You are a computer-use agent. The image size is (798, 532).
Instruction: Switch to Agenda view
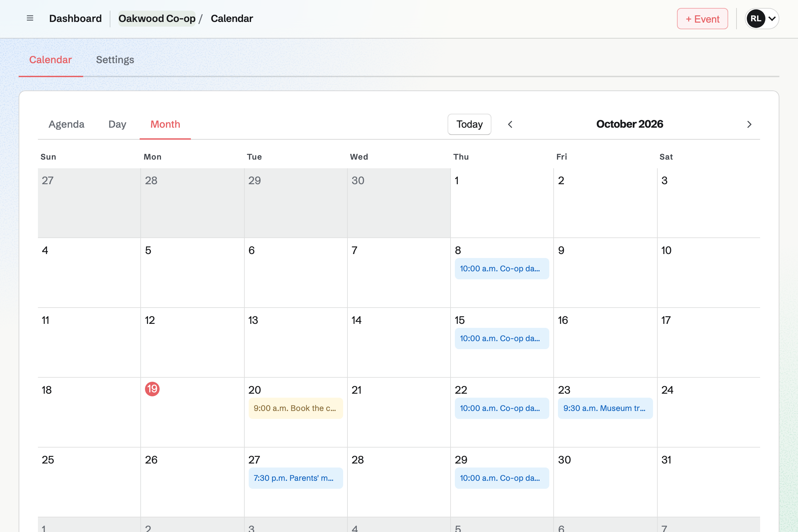(66, 124)
